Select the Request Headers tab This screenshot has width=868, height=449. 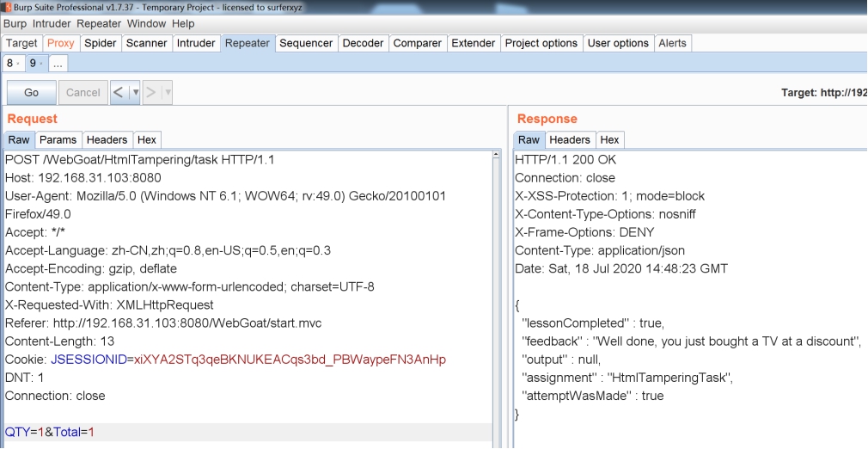tap(107, 139)
